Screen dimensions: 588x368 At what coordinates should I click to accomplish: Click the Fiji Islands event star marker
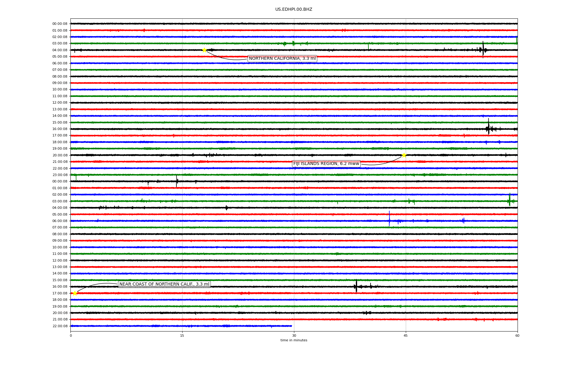[x=404, y=155]
